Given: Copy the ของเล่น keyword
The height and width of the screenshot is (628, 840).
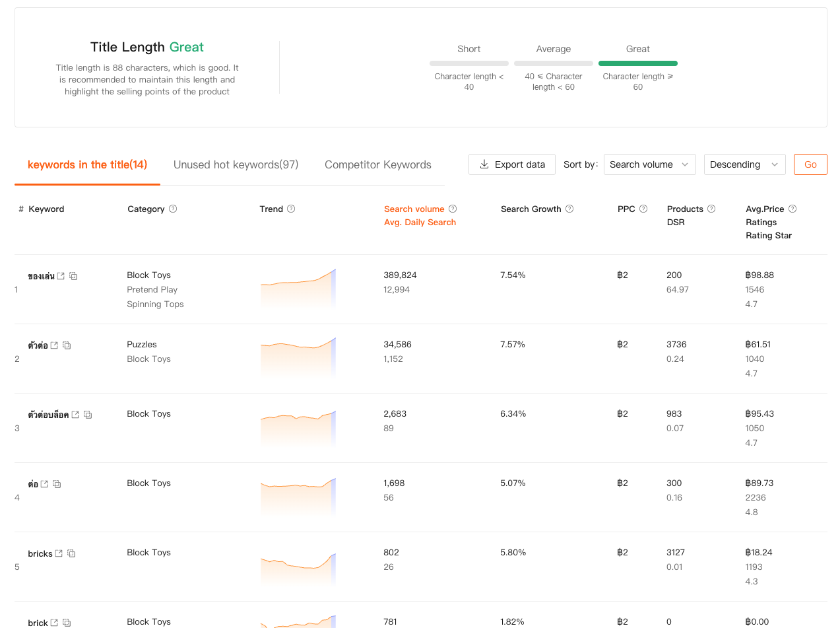Looking at the screenshot, I should pos(73,276).
